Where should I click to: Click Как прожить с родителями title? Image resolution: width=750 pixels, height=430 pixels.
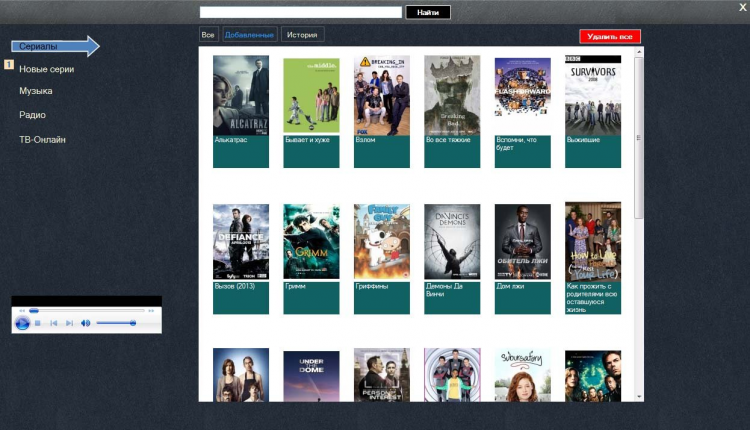pos(592,298)
